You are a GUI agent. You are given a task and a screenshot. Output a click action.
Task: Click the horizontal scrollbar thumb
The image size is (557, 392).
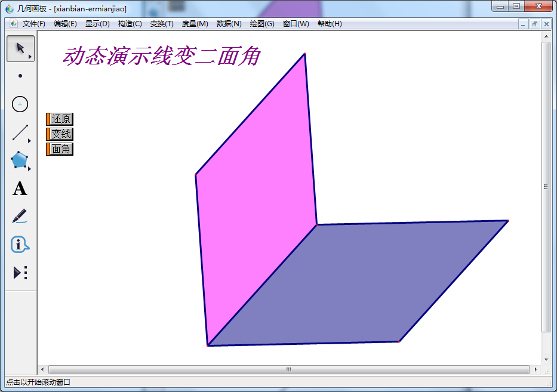pos(289,370)
